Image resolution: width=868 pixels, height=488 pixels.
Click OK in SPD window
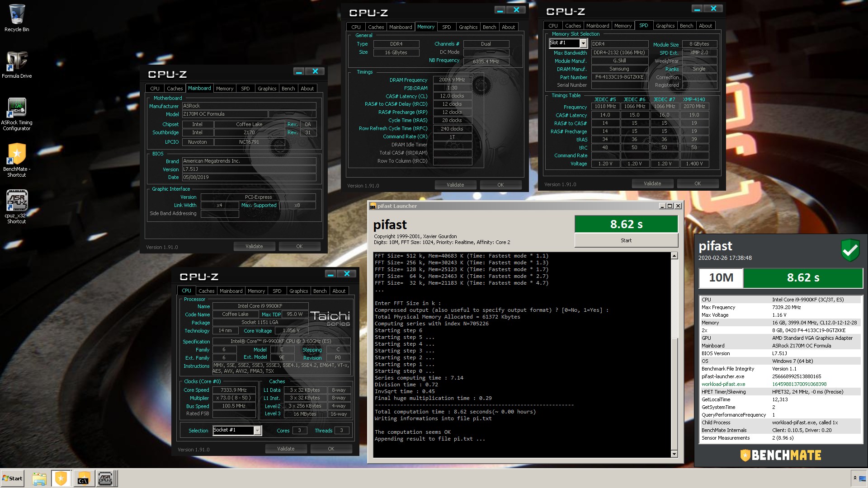[x=698, y=183]
